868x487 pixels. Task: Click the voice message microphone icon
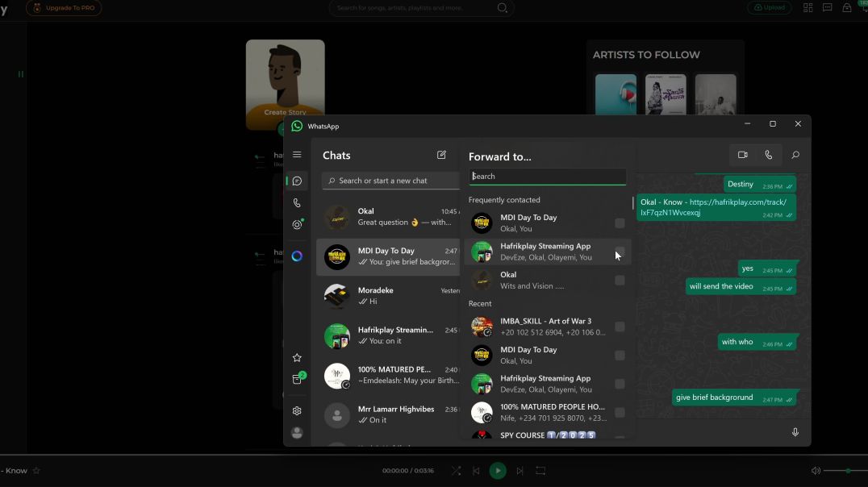[x=795, y=431]
